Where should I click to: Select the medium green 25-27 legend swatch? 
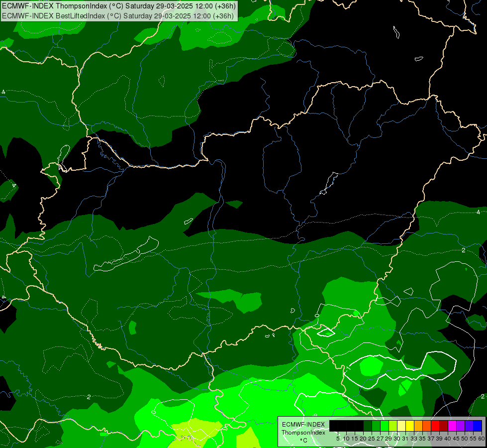pyautogui.click(x=376, y=426)
